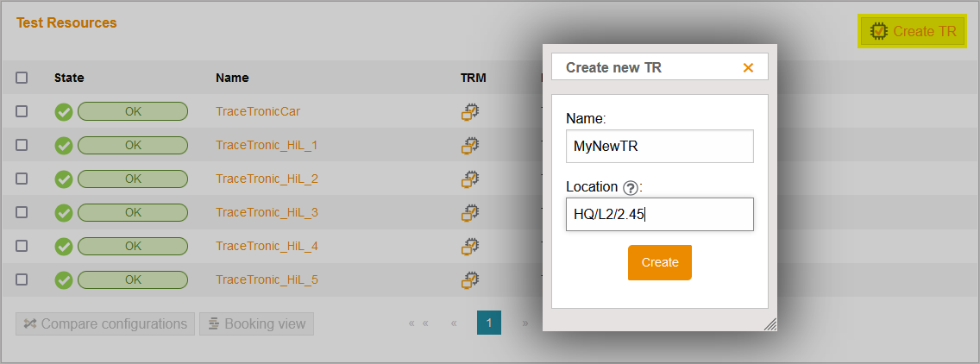Sort table by the Name column header

232,78
